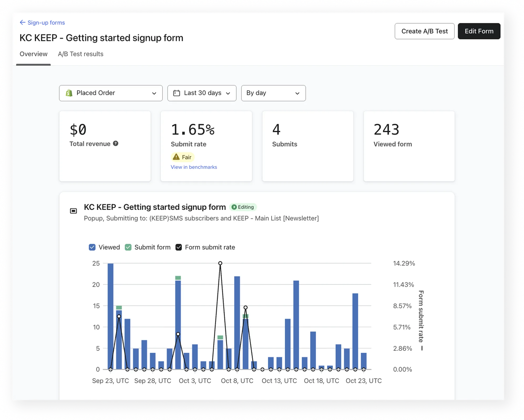Open the Placed Order metric dropdown

point(111,93)
